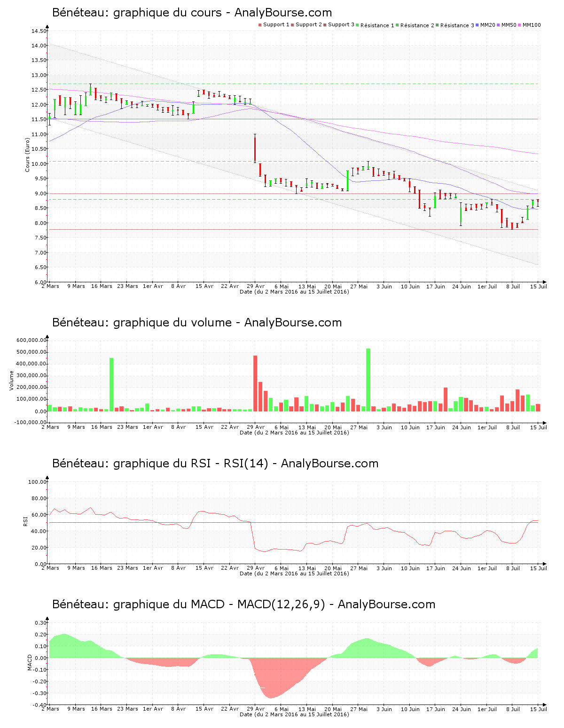Click '2 Mars' date on price chart

click(50, 287)
